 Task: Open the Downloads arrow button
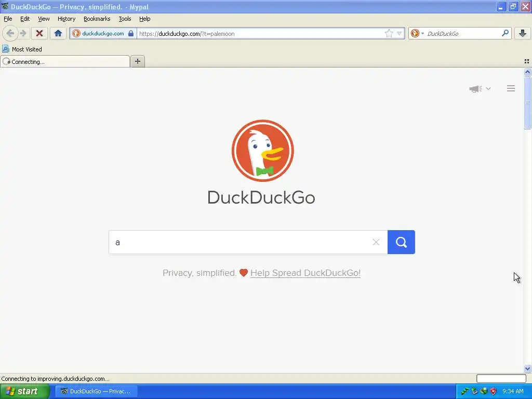point(523,33)
